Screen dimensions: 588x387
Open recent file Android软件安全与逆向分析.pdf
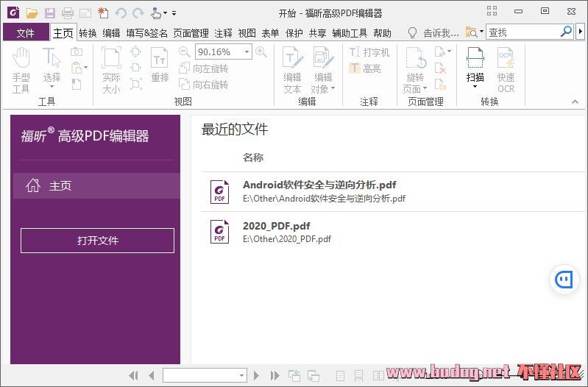(x=319, y=185)
